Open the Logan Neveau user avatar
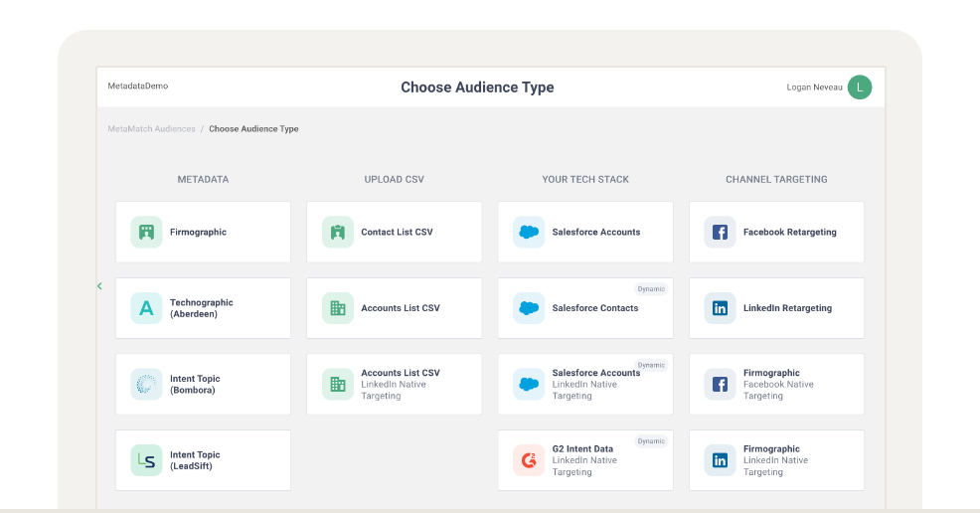This screenshot has width=980, height=513. [x=860, y=87]
